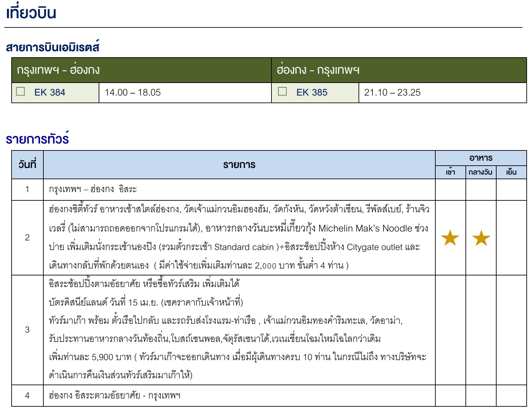This screenshot has height=412, width=532.
Task: Click day 4 row ฮ่องกง อิสระตามอัธยาศัย
Action: click(115, 395)
